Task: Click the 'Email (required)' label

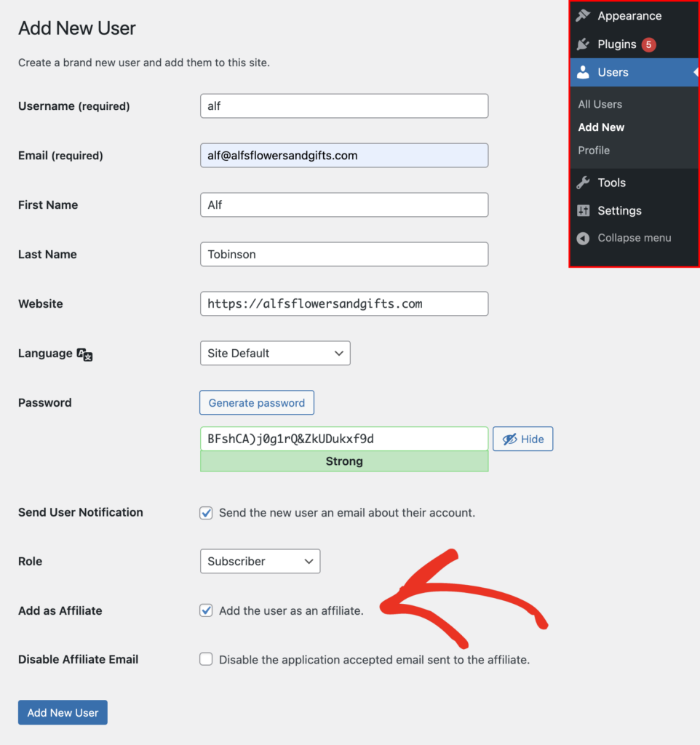Action: [x=60, y=156]
